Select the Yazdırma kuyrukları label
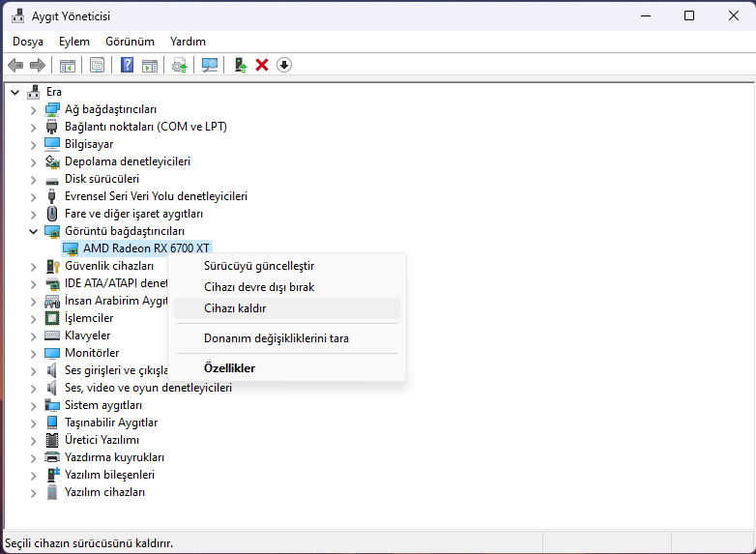Screen dimensions: 756x554 [114, 457]
